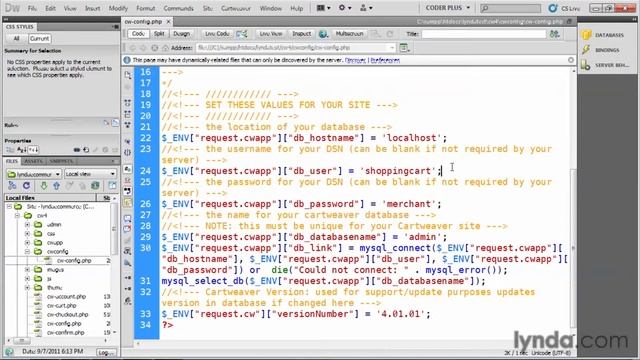Click Remove Comment icon in coding toolbar

coord(128,229)
